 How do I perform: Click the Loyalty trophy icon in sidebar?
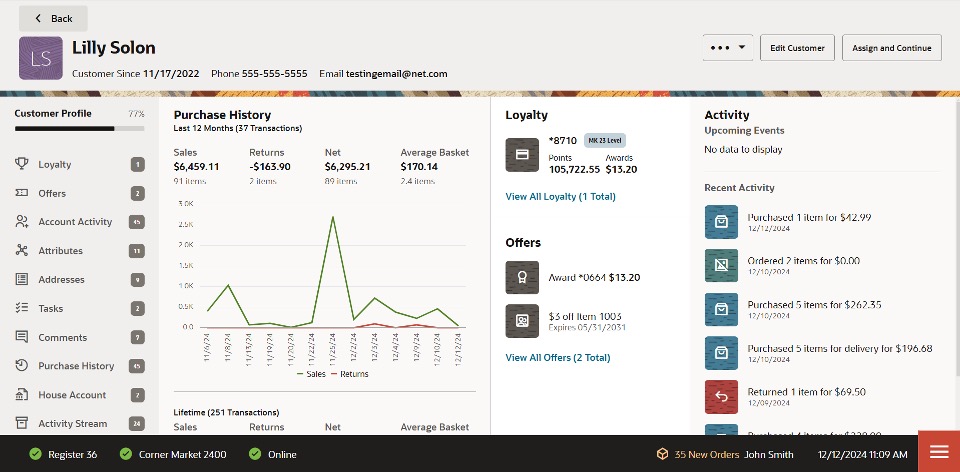(21, 164)
